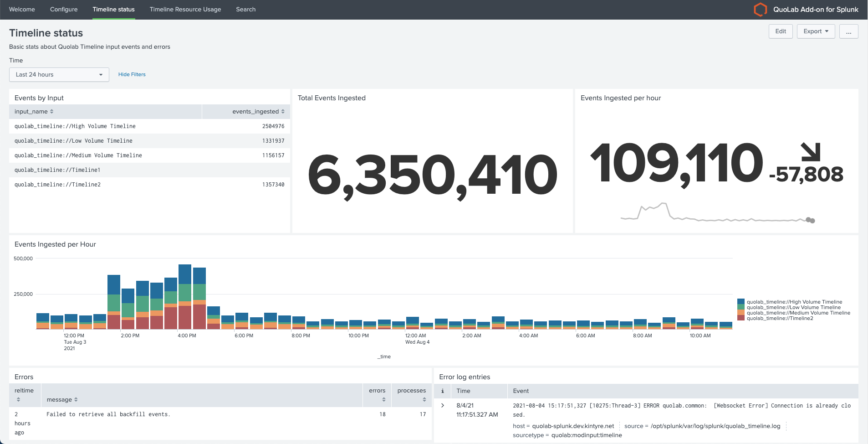Click the Hide Filters link
This screenshot has height=444, width=868.
coord(132,74)
